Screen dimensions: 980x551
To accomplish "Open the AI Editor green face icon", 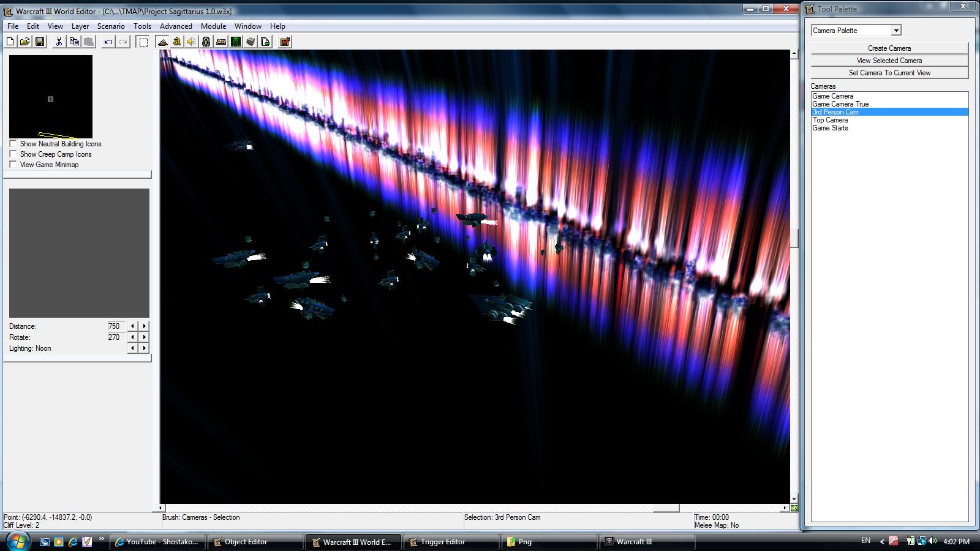I will point(236,42).
